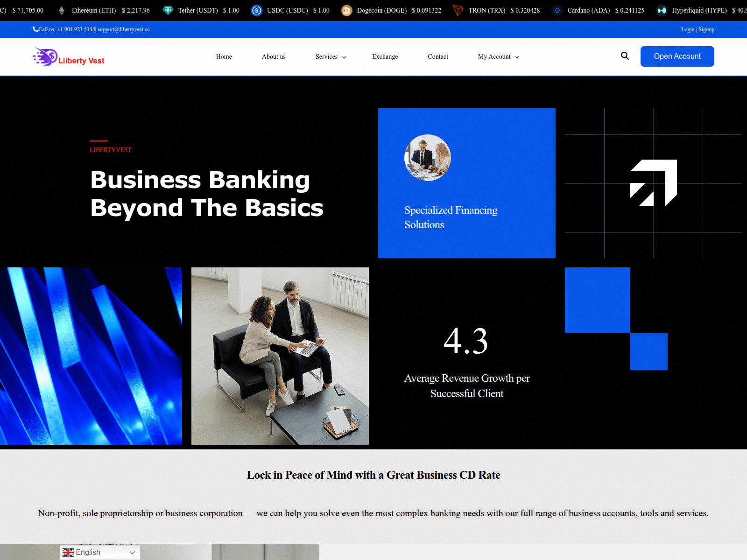Click the Liberty Vest logo
Screen dimensions: 747x560
(69, 57)
